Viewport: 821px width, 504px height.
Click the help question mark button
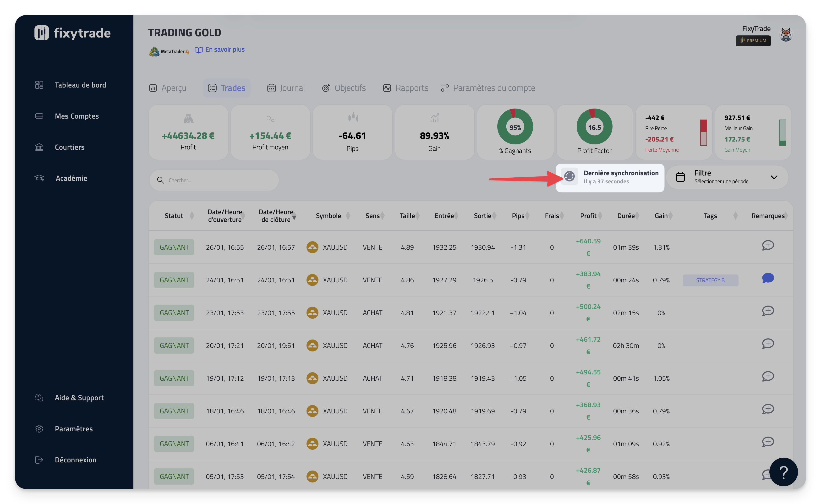click(x=783, y=472)
